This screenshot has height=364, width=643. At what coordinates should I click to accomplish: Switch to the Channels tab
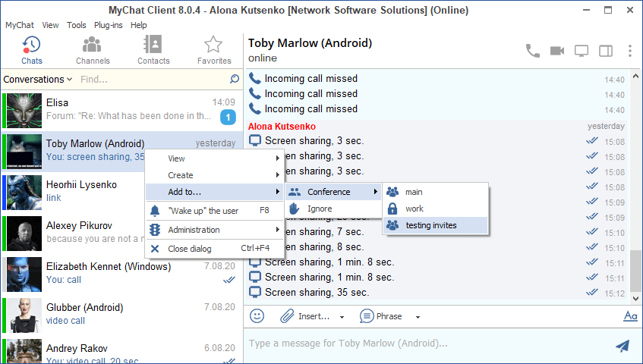pos(93,51)
